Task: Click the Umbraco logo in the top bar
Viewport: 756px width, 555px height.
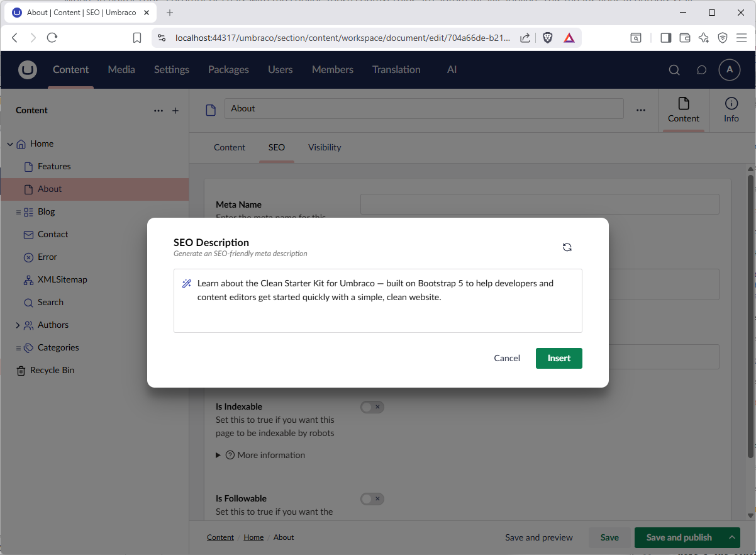Action: tap(27, 69)
